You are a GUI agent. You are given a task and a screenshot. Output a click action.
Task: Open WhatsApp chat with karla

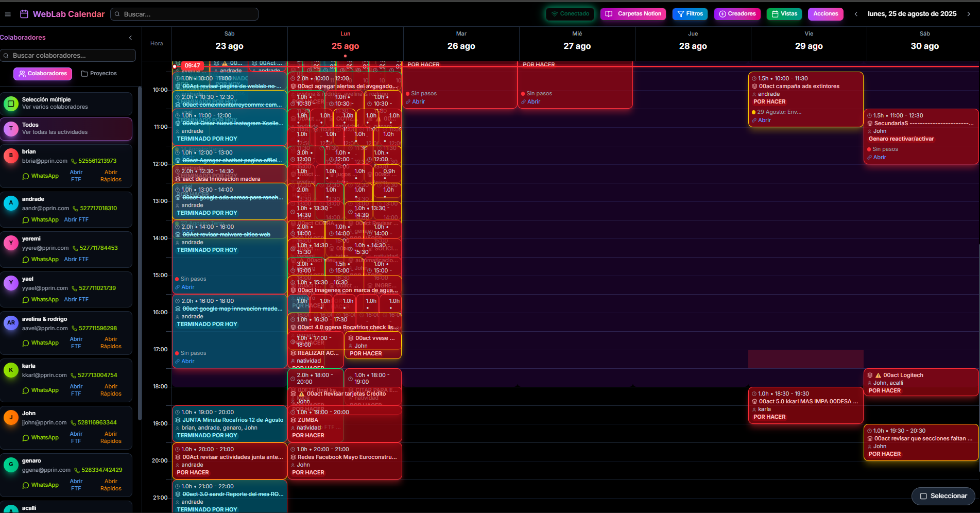41,390
